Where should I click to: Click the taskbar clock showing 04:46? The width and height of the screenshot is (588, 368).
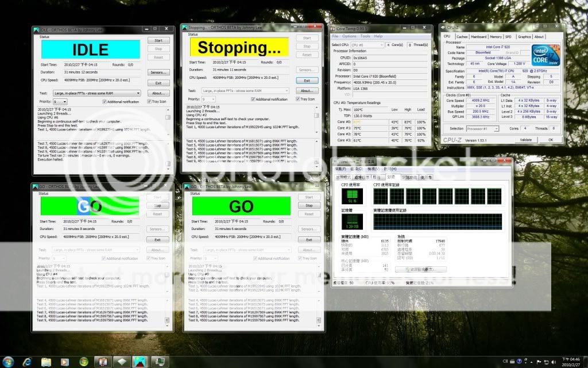point(571,362)
